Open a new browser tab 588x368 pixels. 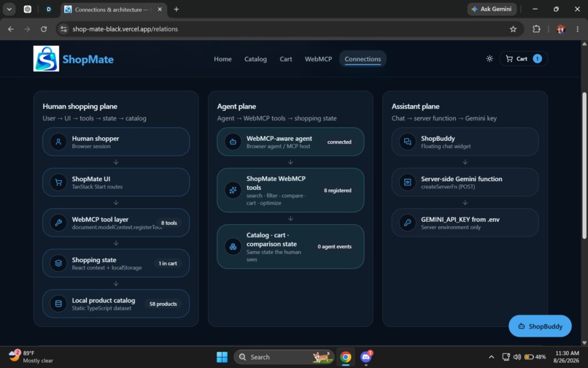coord(177,9)
